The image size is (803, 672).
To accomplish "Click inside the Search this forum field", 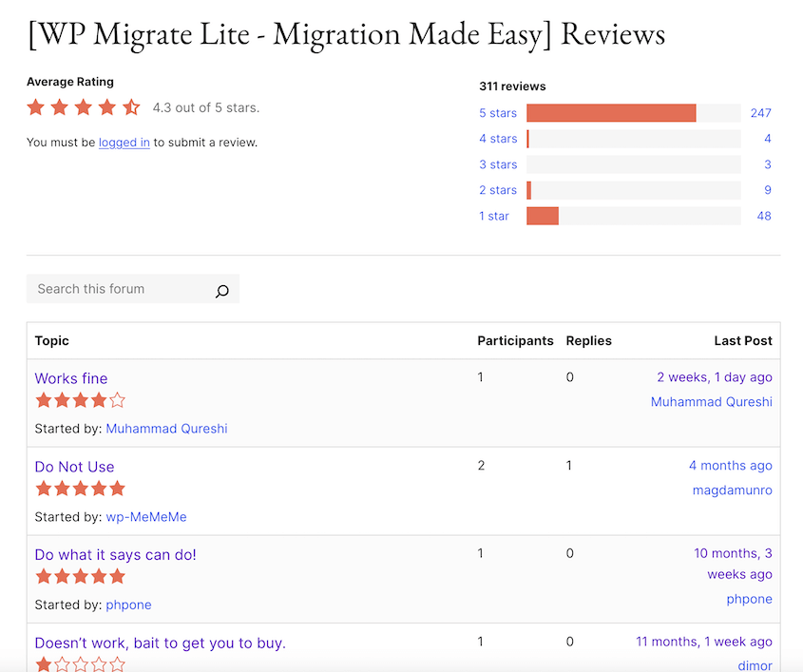I will coord(114,289).
